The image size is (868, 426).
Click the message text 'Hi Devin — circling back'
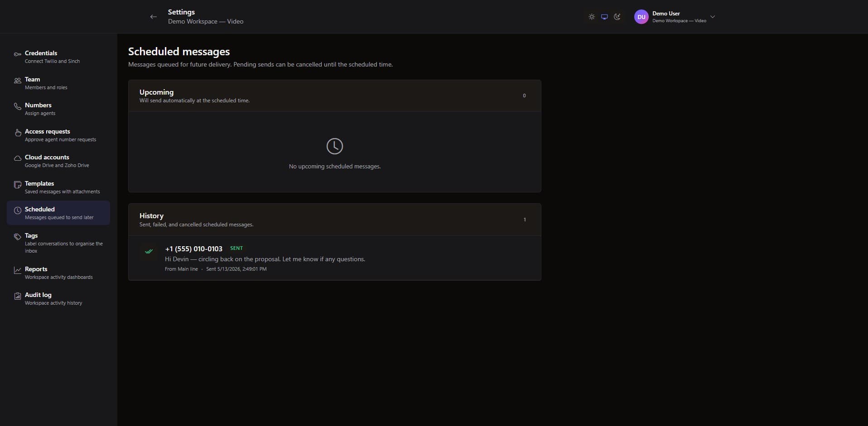(265, 259)
